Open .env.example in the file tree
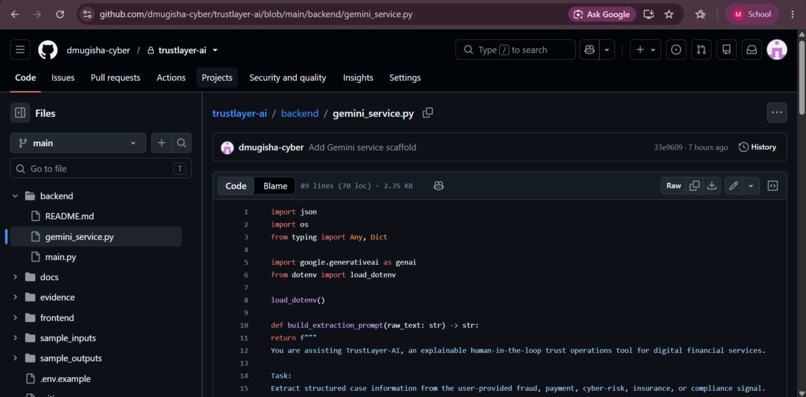806x397 pixels. tap(65, 379)
